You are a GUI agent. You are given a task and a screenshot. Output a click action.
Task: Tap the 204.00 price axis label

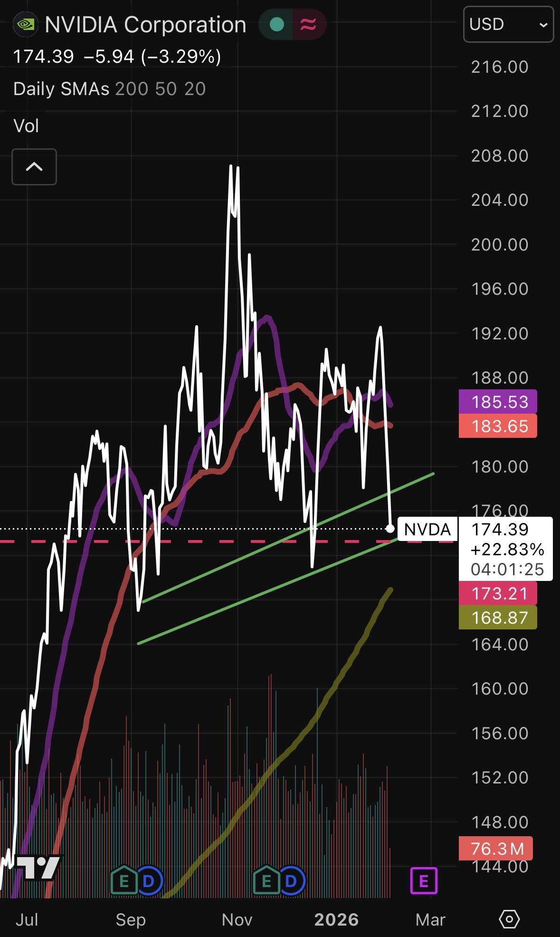[x=500, y=200]
